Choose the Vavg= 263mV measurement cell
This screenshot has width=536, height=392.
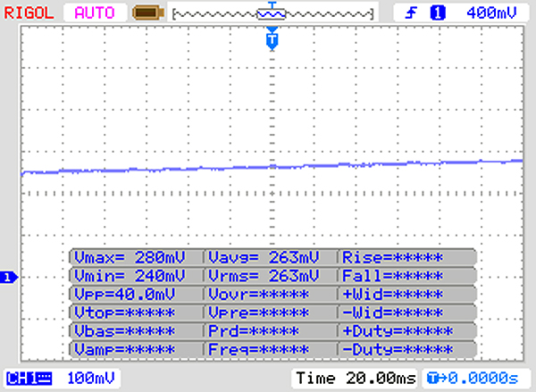(x=269, y=257)
